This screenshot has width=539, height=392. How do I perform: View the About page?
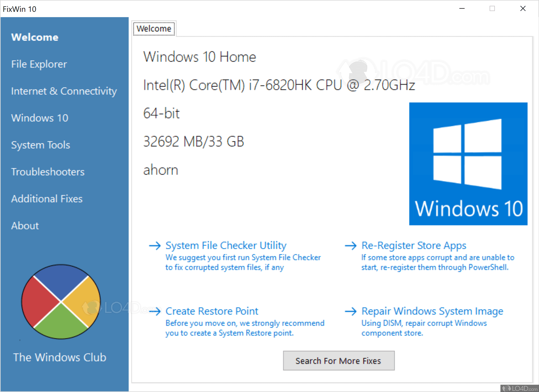(25, 225)
